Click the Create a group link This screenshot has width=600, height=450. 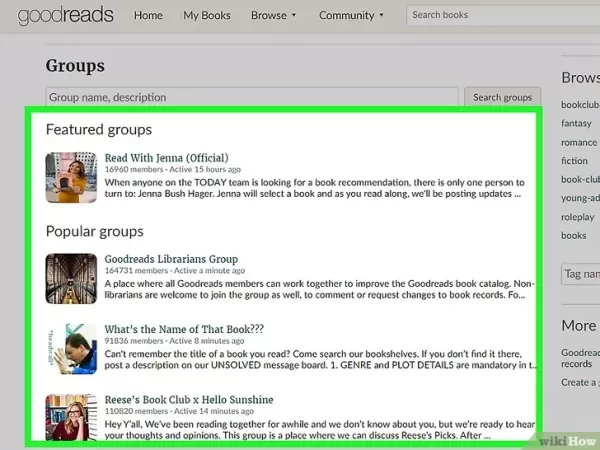click(x=580, y=382)
